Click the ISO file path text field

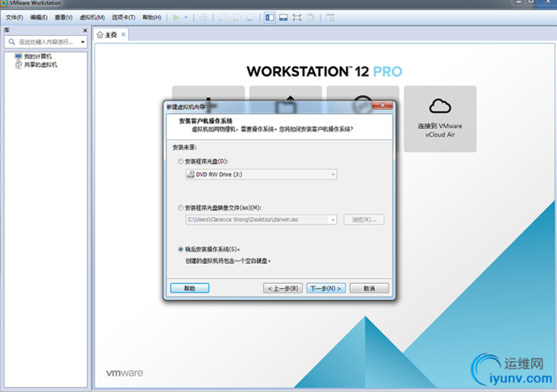(x=257, y=219)
